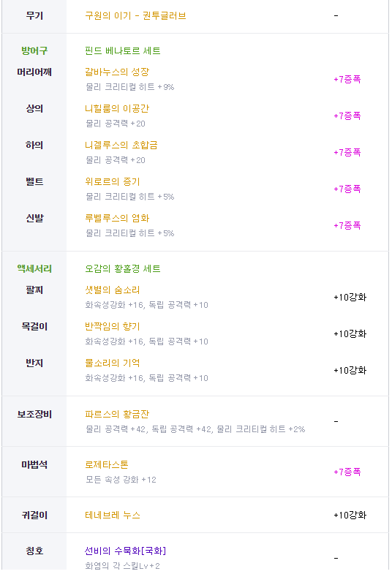Open earring item 테네브레 누스

113,516
